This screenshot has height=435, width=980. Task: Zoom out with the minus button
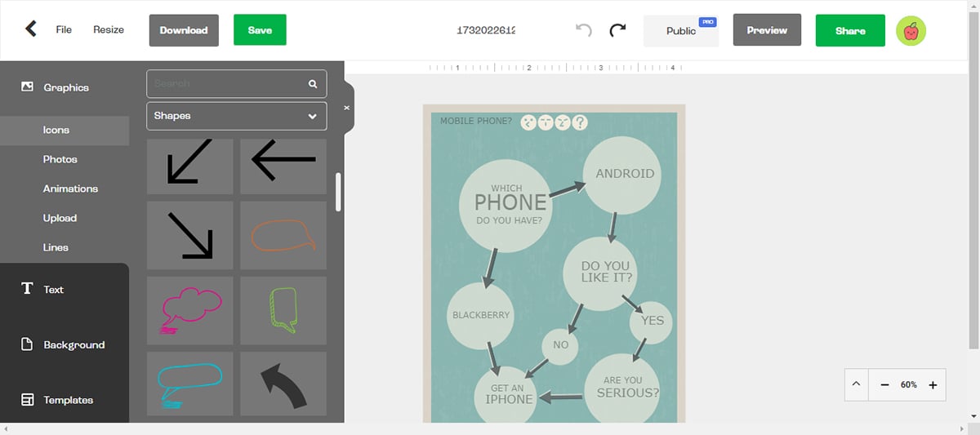884,384
